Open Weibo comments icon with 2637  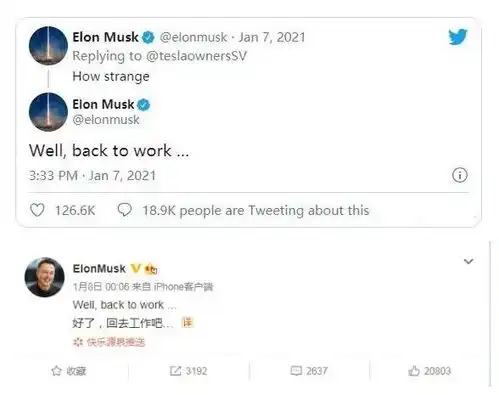(x=296, y=371)
